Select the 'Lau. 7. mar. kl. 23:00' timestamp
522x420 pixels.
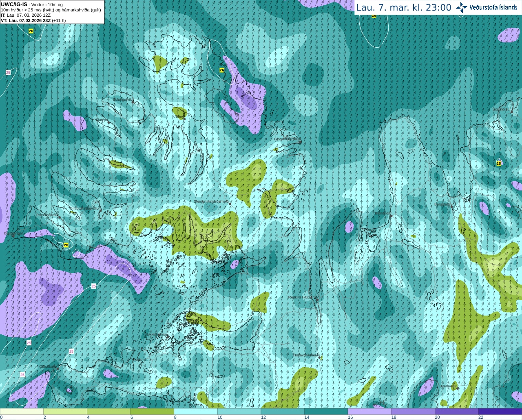pos(404,7)
